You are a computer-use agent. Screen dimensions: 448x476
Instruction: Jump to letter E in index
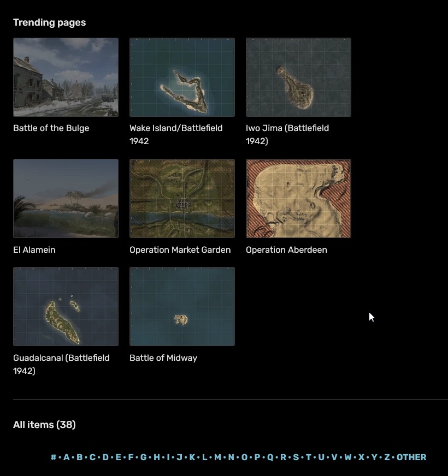pos(118,457)
